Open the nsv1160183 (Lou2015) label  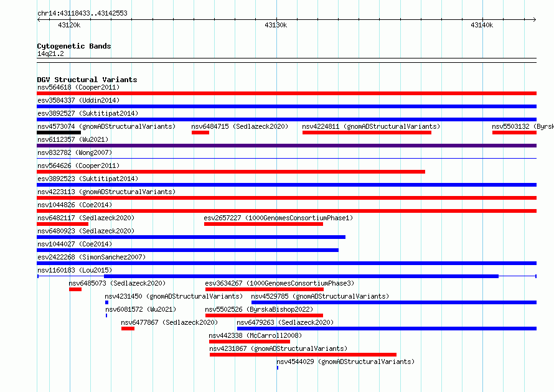[75, 270]
